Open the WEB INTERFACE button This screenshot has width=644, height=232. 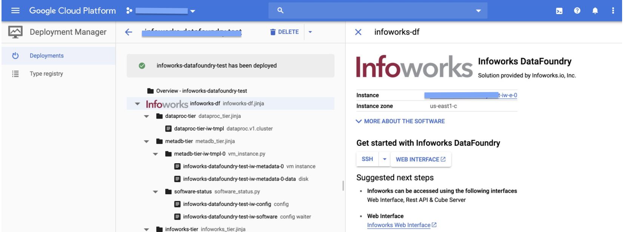tap(421, 159)
